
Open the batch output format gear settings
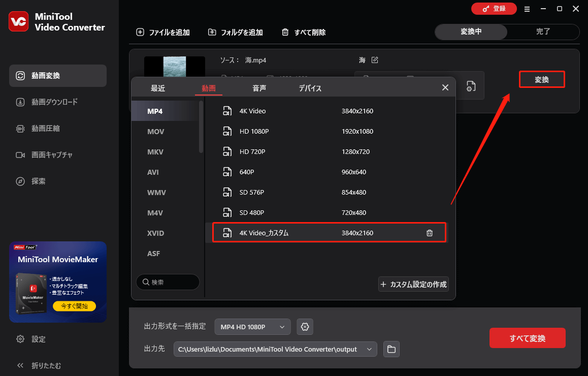coord(305,327)
